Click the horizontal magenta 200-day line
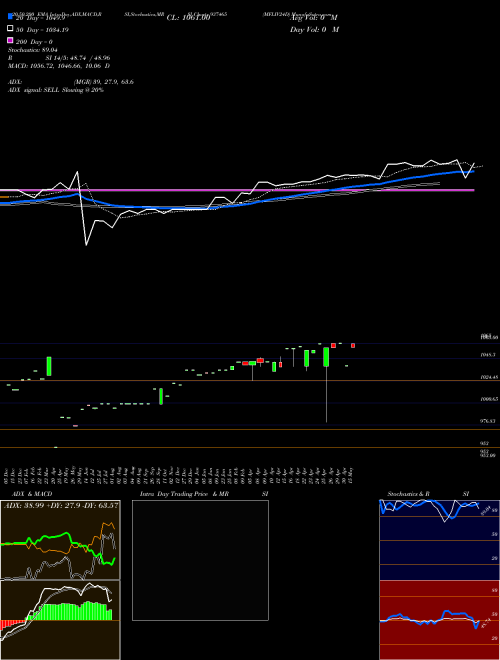500x660 pixels. [237, 190]
